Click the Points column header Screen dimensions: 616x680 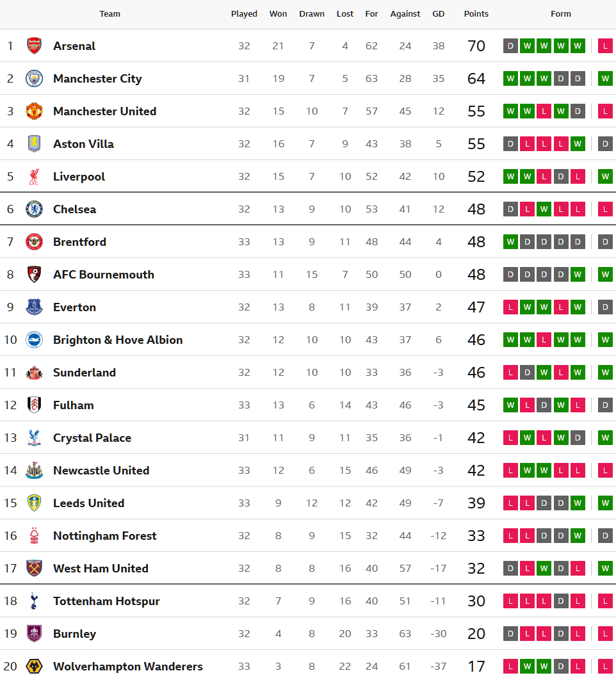(x=476, y=13)
